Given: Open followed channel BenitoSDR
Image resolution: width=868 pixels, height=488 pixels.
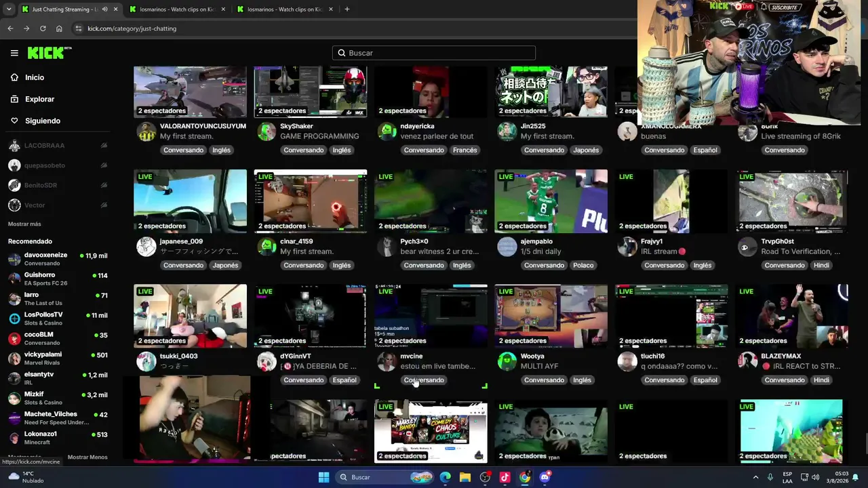Looking at the screenshot, I should 58,185.
